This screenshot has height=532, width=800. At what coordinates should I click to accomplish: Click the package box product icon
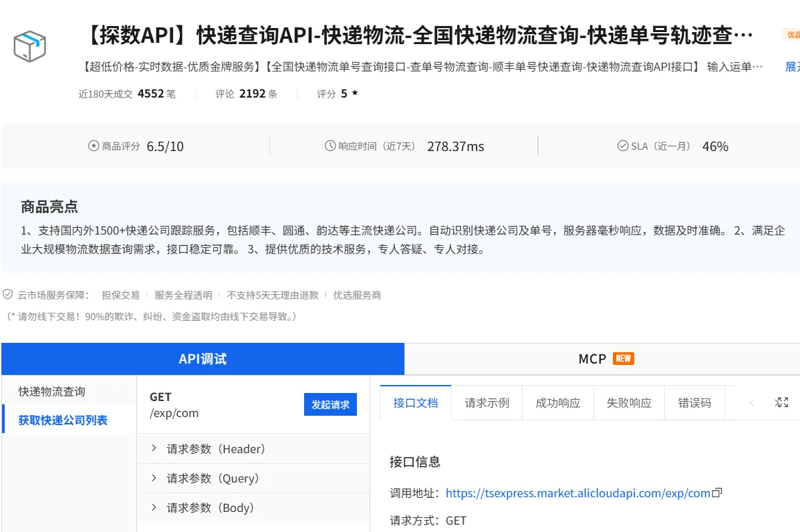click(x=29, y=46)
